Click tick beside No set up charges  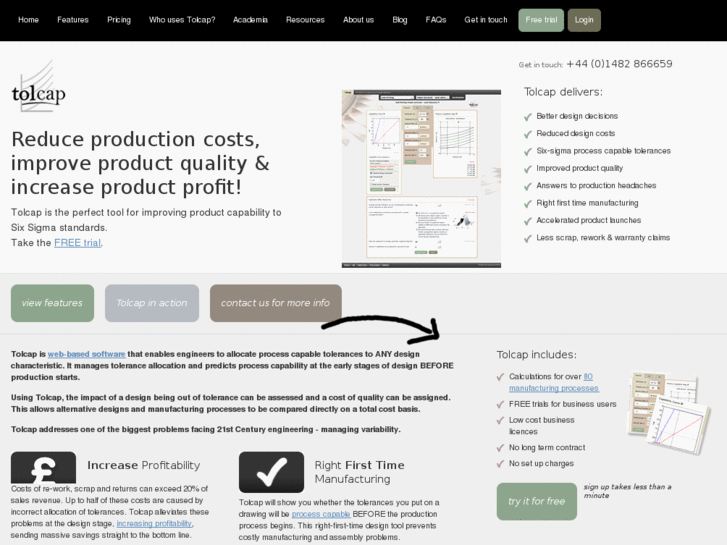click(500, 464)
